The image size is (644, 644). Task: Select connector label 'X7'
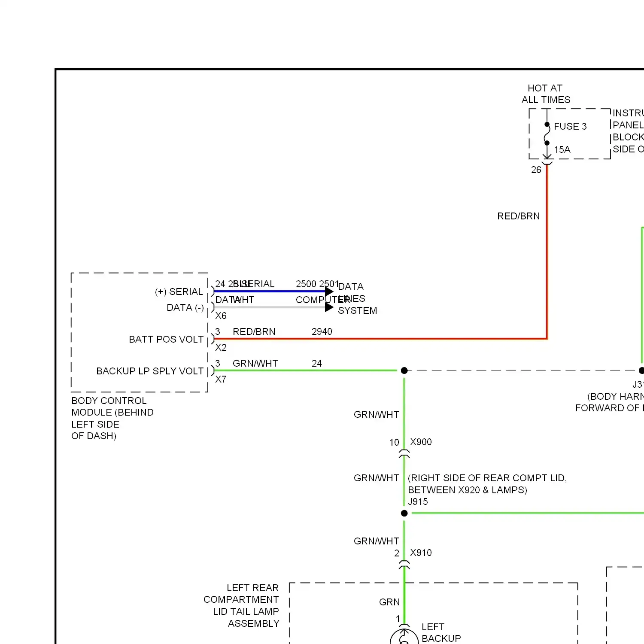pos(221,379)
